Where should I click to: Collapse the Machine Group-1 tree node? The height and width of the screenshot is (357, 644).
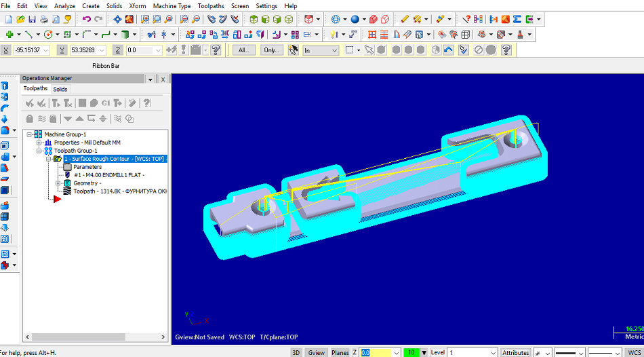point(29,134)
